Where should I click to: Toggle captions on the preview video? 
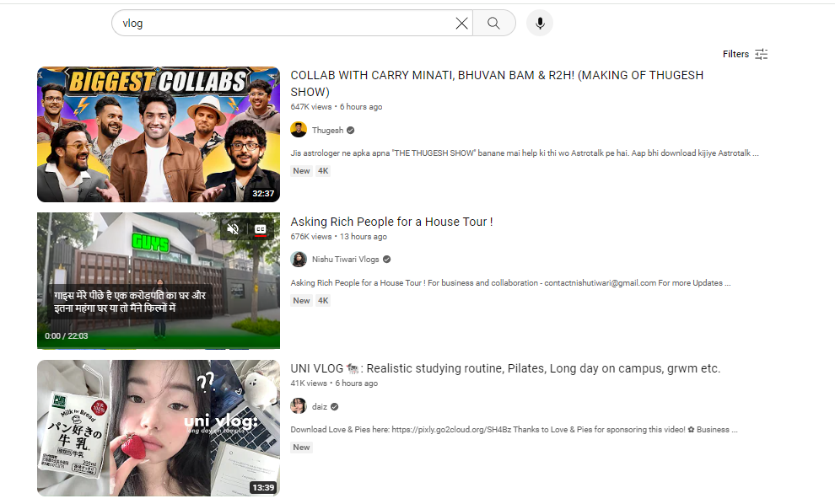click(261, 229)
